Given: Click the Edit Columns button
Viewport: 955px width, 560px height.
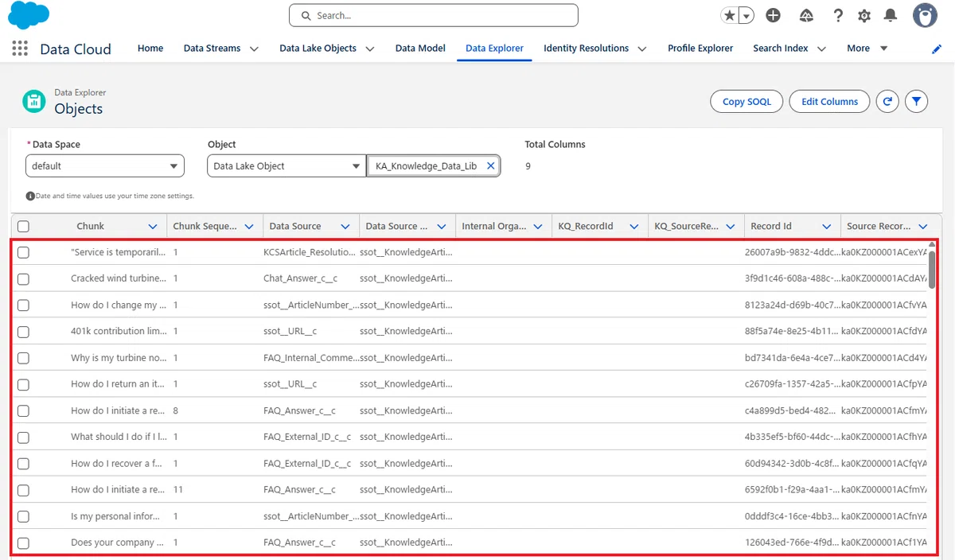Looking at the screenshot, I should (829, 101).
